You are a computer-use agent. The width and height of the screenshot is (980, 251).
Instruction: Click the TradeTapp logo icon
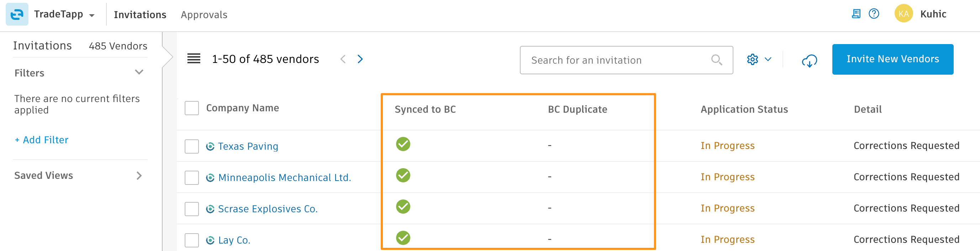17,15
